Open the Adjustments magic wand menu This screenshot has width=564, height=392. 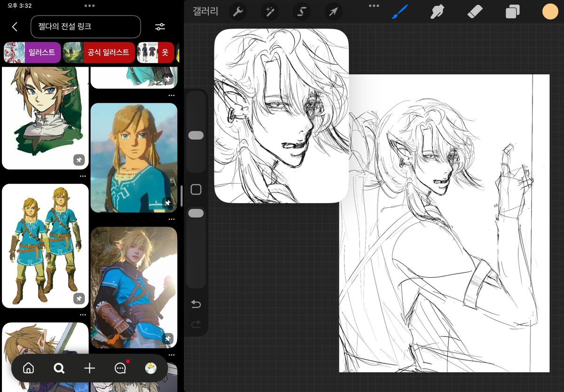click(270, 12)
